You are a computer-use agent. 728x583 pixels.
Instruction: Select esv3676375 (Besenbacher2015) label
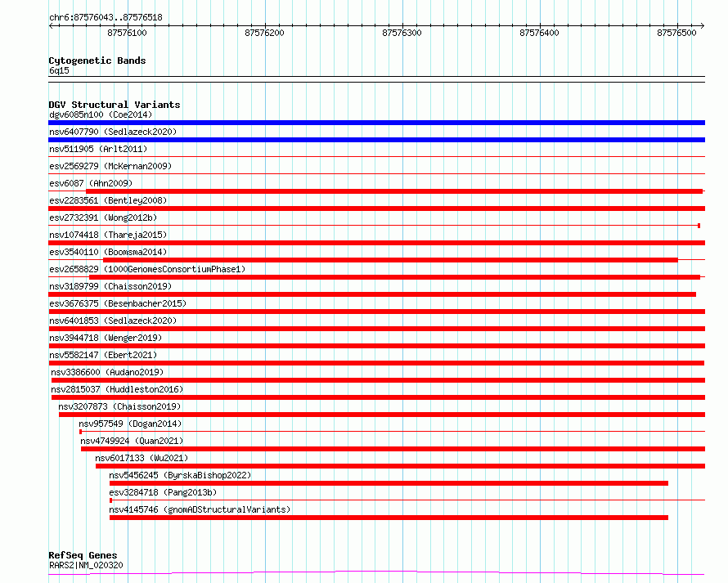118,303
